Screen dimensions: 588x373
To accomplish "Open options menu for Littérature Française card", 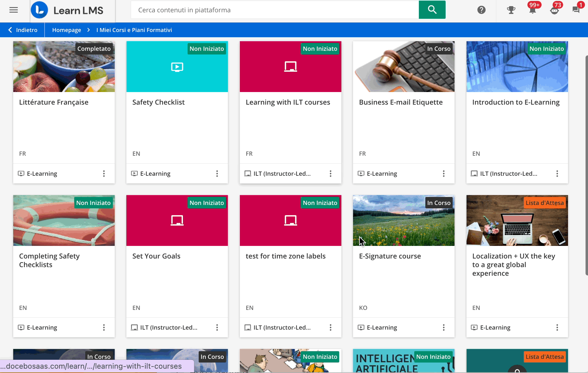I will pyautogui.click(x=104, y=174).
